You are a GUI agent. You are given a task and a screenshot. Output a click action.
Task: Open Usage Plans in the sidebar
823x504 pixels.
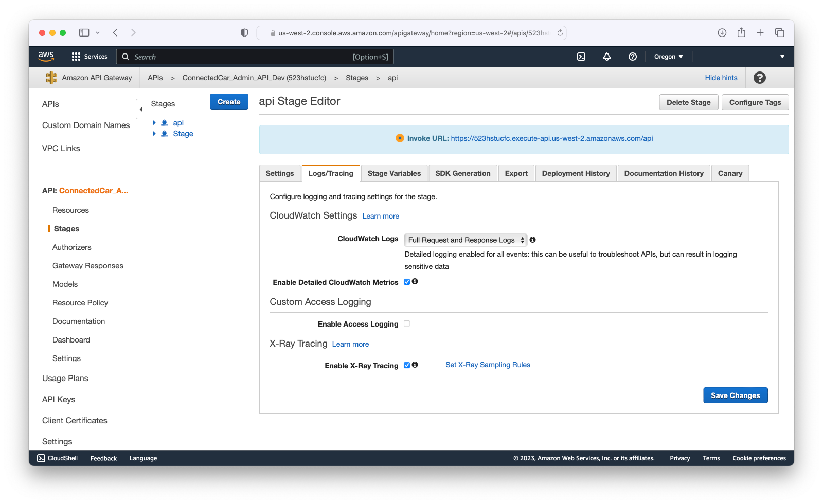coord(65,379)
